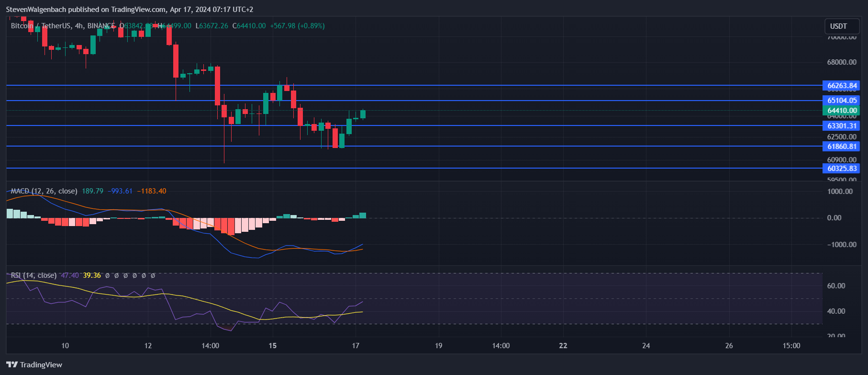Click the yellow RSI average value 39.36
This screenshot has width=868, height=375.
coord(92,275)
